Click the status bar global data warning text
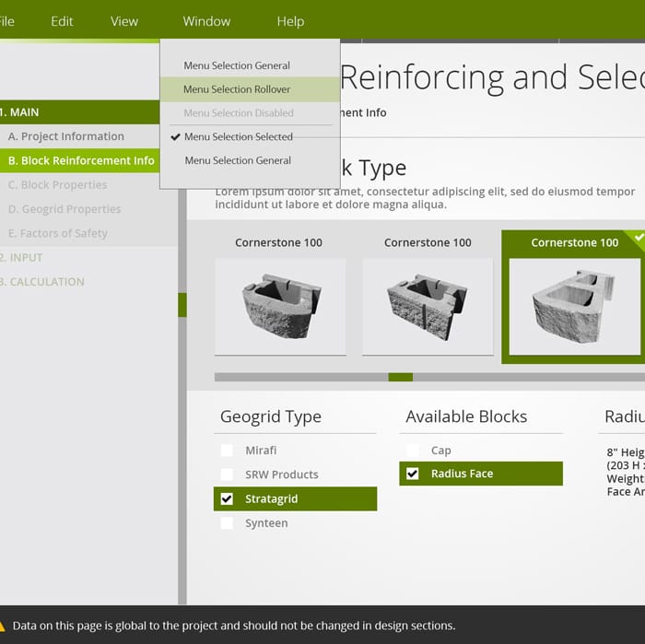645x644 pixels. click(234, 626)
